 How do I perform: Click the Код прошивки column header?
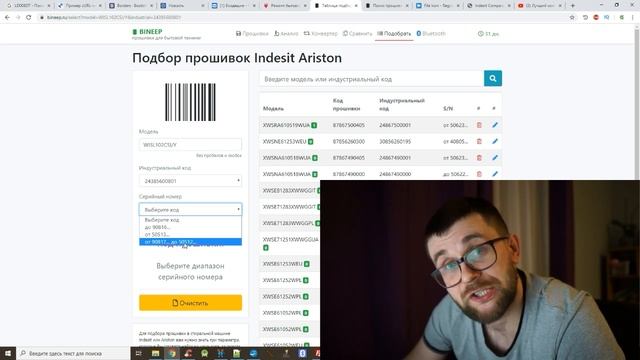point(346,104)
